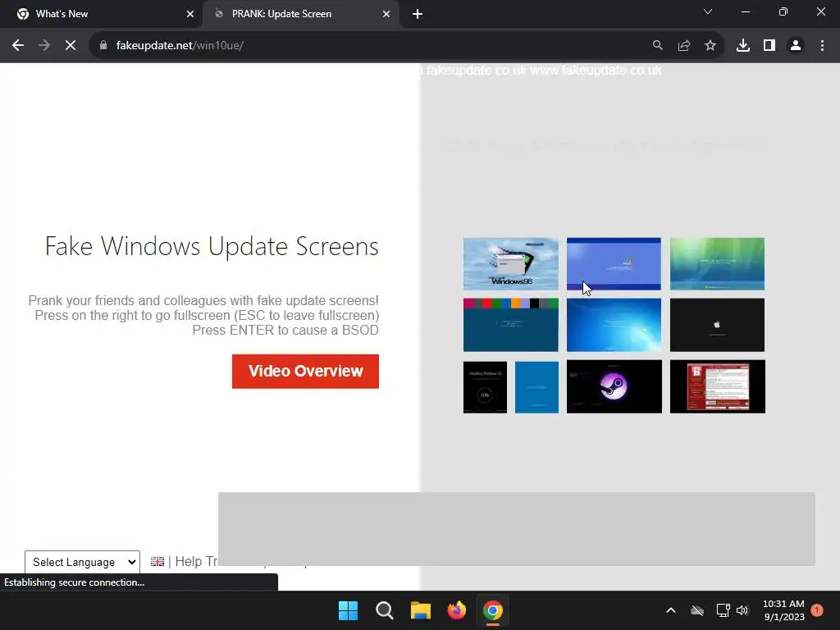The width and height of the screenshot is (840, 630).
Task: Click the Video Overview button
Action: pyautogui.click(x=305, y=372)
